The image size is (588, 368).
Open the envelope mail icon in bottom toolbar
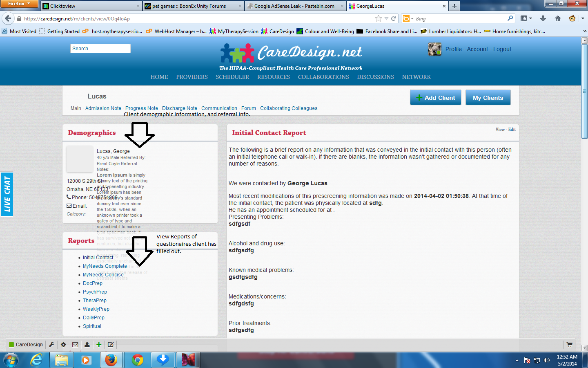75,345
